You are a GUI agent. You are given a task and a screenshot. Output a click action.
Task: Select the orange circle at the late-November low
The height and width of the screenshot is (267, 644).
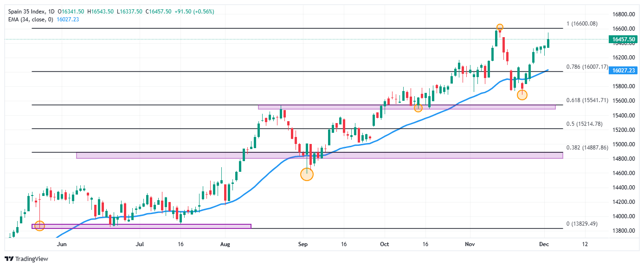click(522, 95)
